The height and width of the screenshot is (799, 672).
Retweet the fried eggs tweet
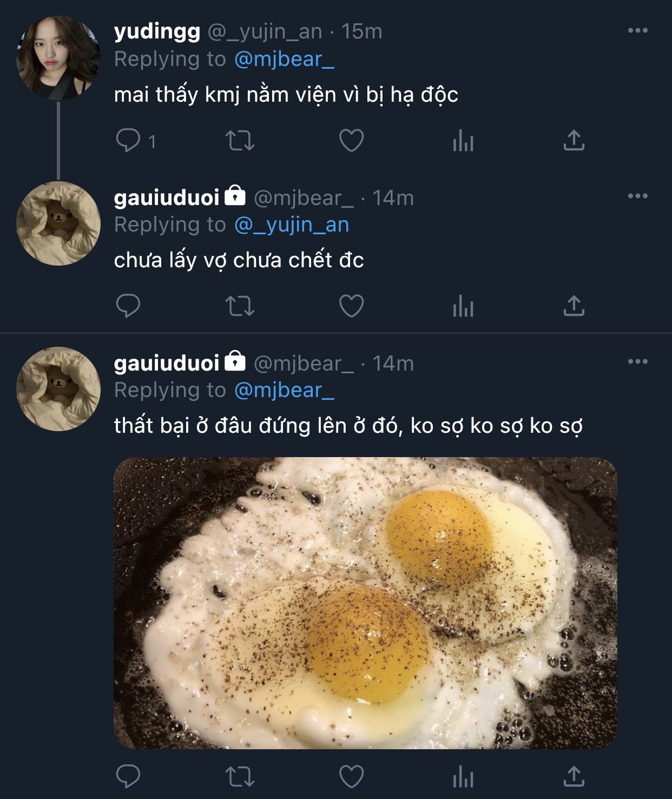point(240,777)
